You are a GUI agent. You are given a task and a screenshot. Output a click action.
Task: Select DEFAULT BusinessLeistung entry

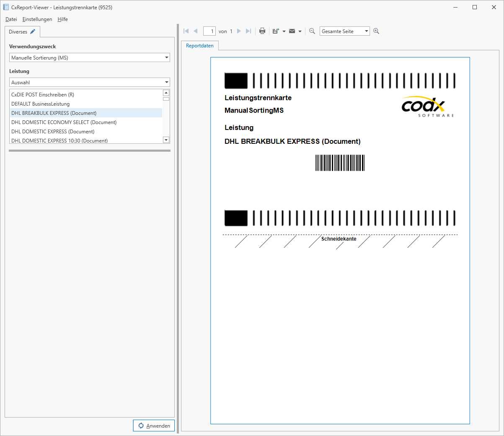pyautogui.click(x=86, y=104)
